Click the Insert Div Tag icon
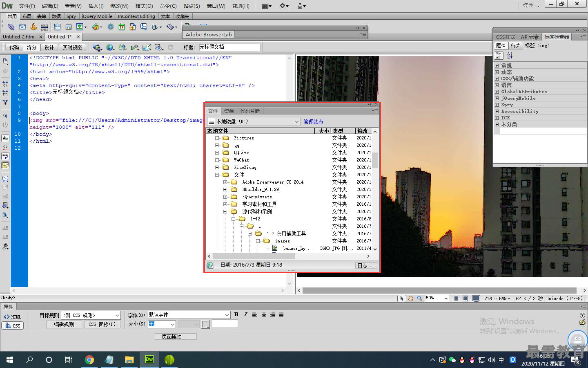 68,27
